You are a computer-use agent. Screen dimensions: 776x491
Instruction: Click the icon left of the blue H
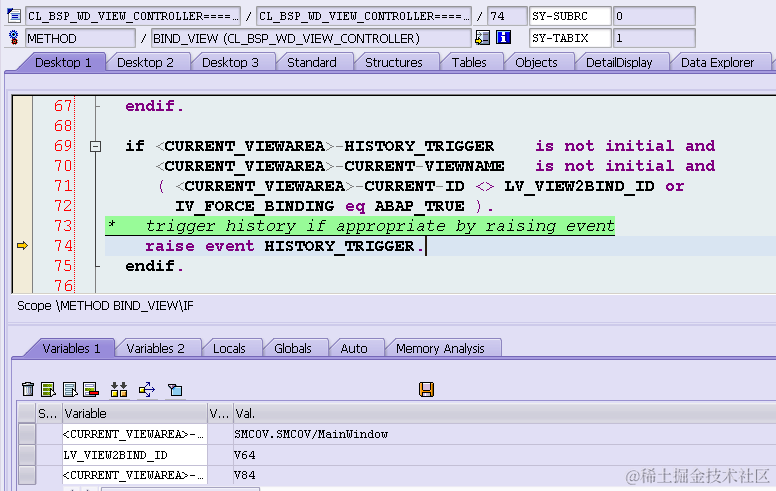point(482,38)
